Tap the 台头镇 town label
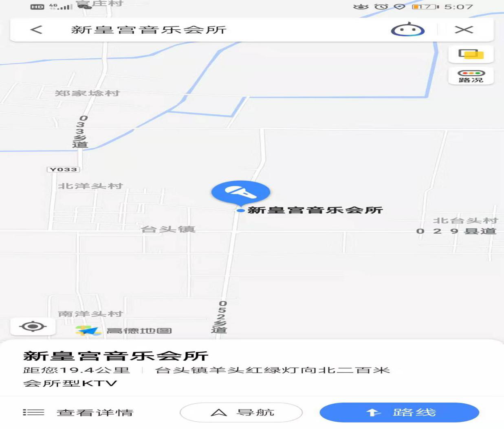The width and height of the screenshot is (504, 429). [x=168, y=229]
